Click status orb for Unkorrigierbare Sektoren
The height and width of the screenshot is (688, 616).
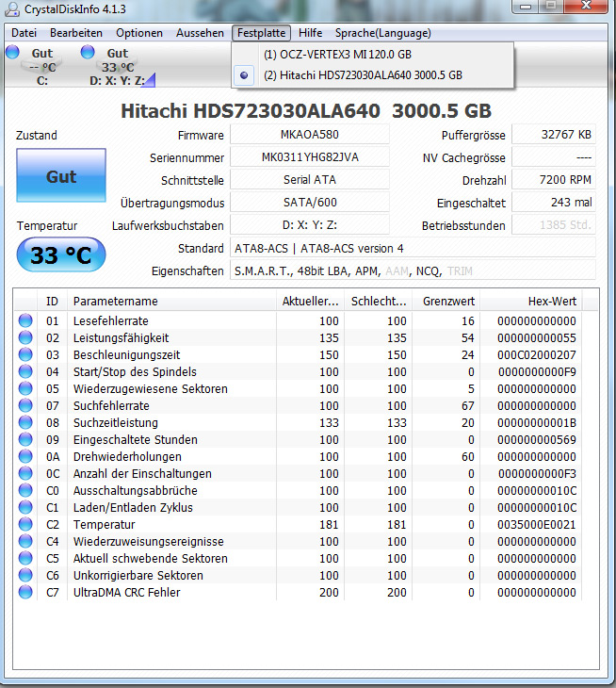[25, 575]
